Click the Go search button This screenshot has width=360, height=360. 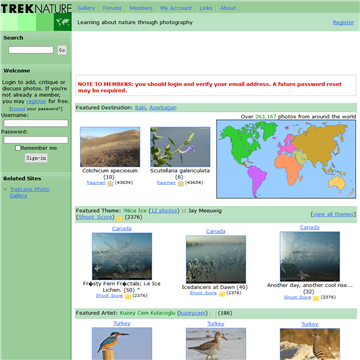[62, 50]
